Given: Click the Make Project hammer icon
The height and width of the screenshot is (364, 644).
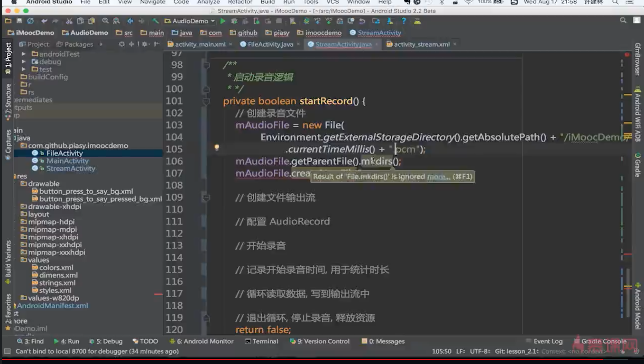Looking at the screenshot, I should pyautogui.click(x=155, y=21).
